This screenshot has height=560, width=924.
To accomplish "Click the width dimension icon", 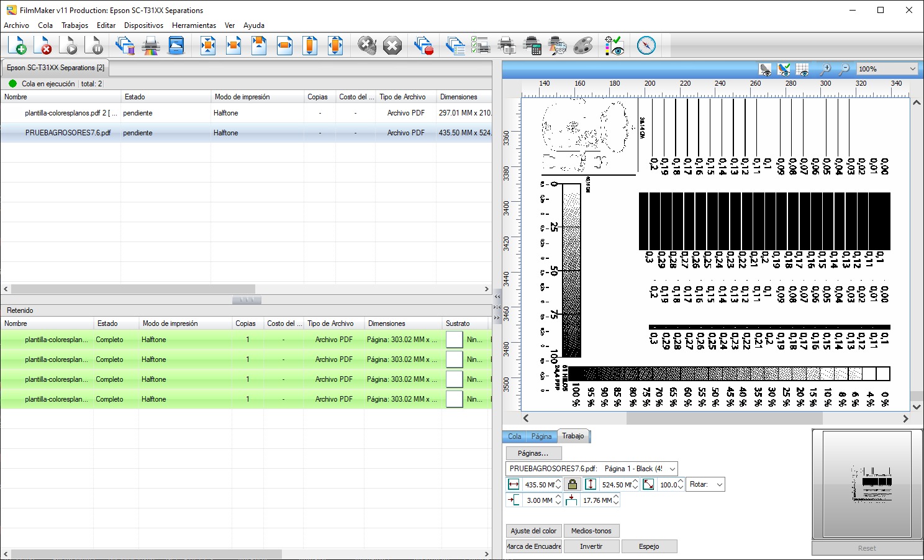I will [x=514, y=485].
